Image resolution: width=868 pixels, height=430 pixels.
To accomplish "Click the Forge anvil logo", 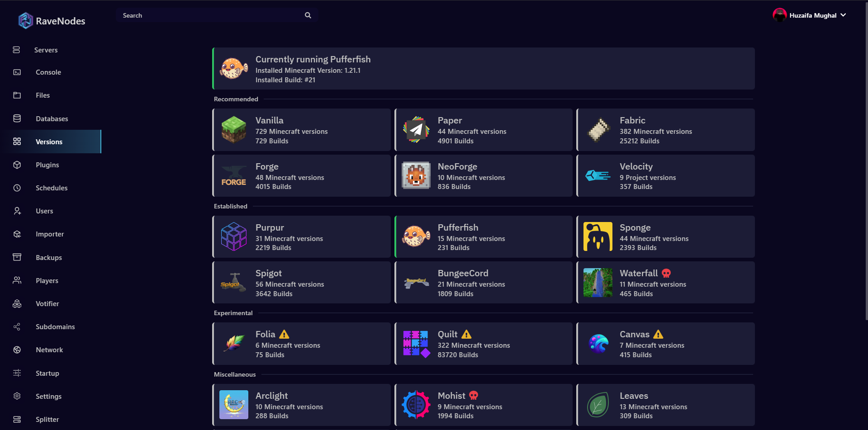I will click(x=234, y=176).
